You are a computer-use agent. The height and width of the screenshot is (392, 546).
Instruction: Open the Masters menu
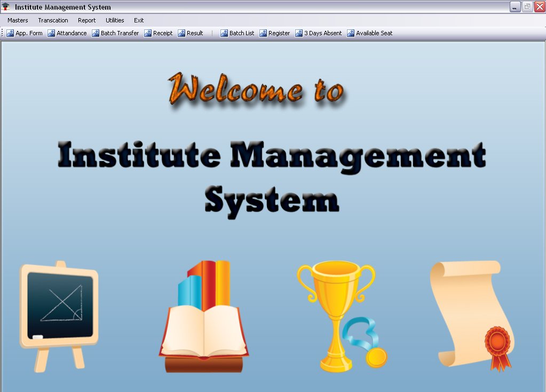pyautogui.click(x=18, y=20)
